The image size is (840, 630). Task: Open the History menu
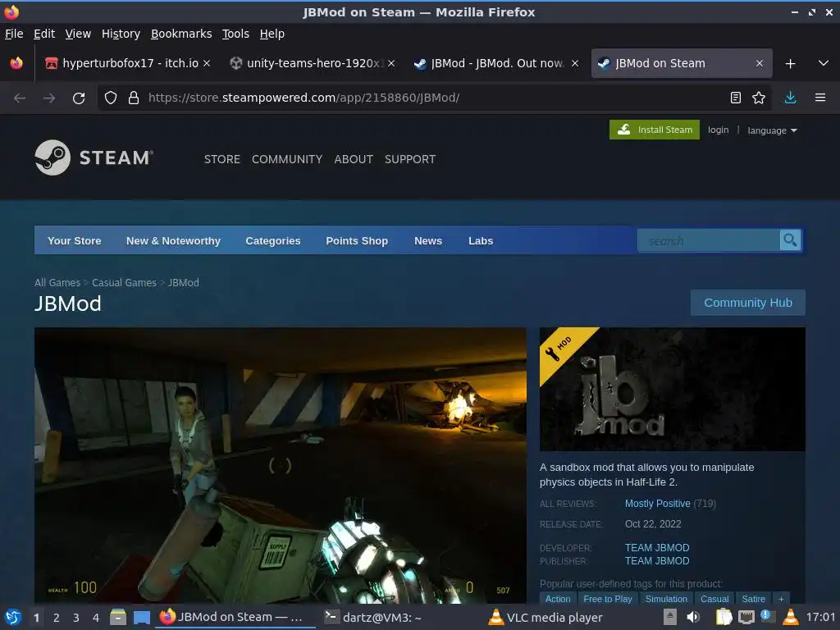tap(121, 34)
